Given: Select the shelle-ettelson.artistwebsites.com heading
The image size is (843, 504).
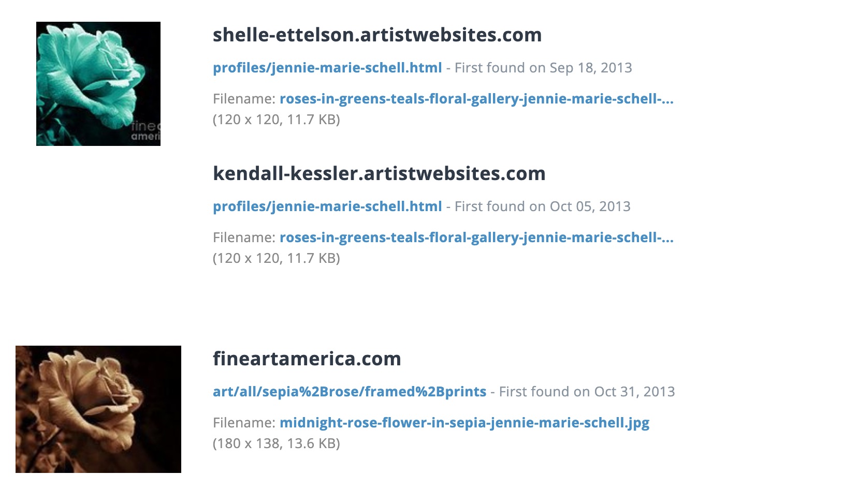Looking at the screenshot, I should coord(377,35).
